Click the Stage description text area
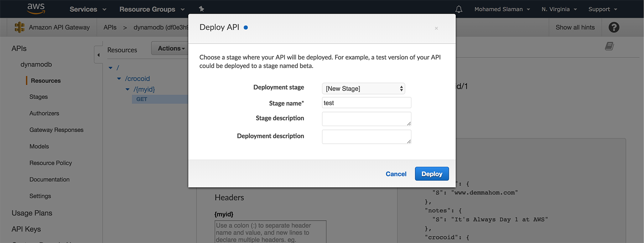The width and height of the screenshot is (644, 243). (367, 119)
